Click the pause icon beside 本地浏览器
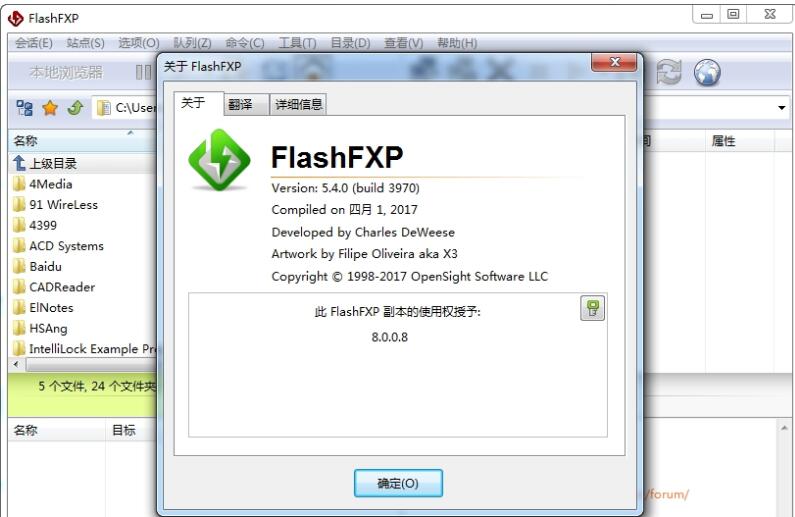The width and height of the screenshot is (795, 517). pos(143,72)
